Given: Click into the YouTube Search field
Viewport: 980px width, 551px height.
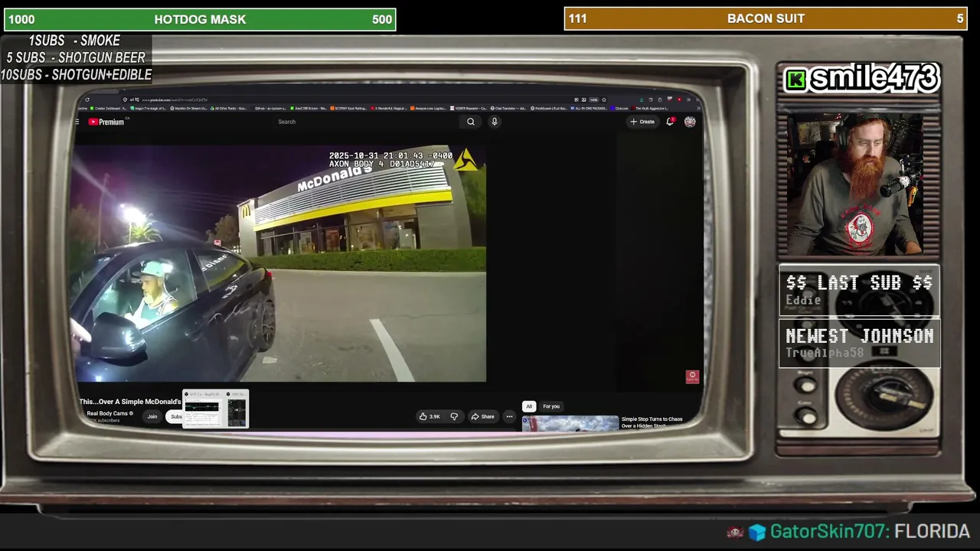Looking at the screenshot, I should coord(367,122).
